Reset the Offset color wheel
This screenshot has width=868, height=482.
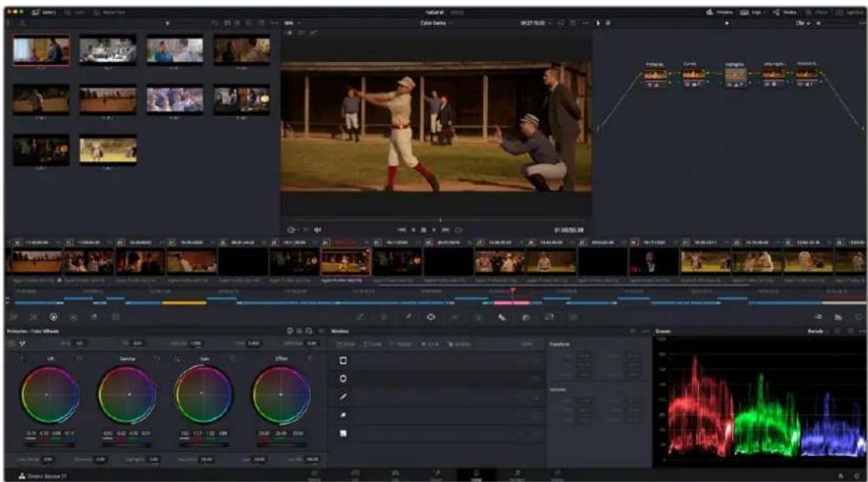tap(310, 359)
